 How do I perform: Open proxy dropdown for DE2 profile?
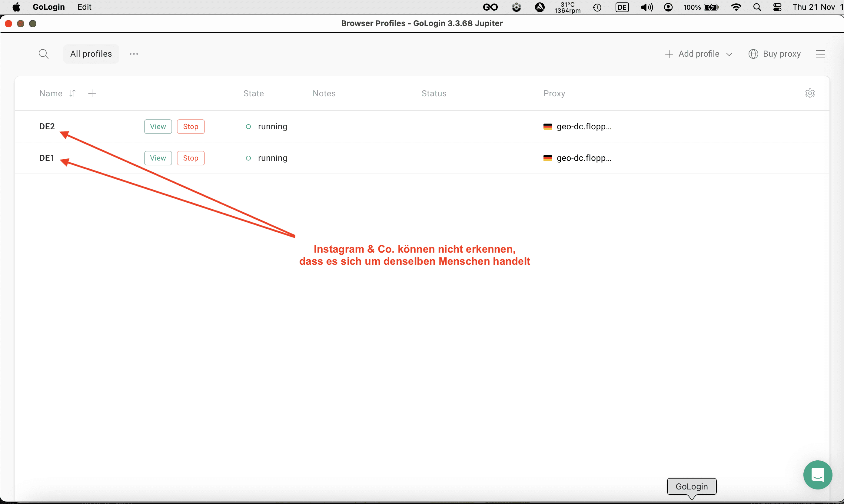[x=583, y=127]
